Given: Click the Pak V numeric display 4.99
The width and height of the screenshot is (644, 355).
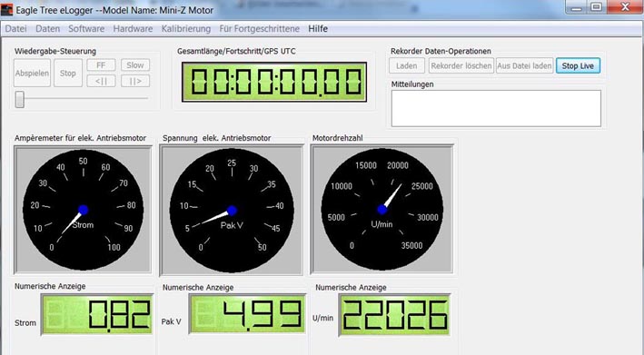Looking at the screenshot, I should [247, 314].
